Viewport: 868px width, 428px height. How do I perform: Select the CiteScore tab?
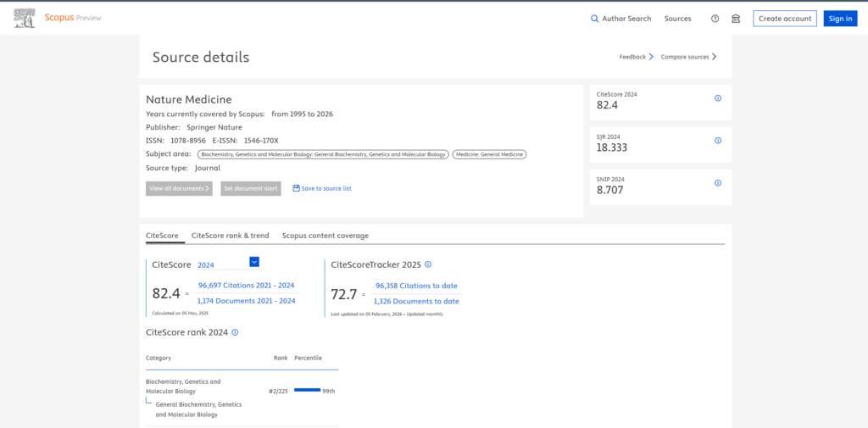(161, 236)
